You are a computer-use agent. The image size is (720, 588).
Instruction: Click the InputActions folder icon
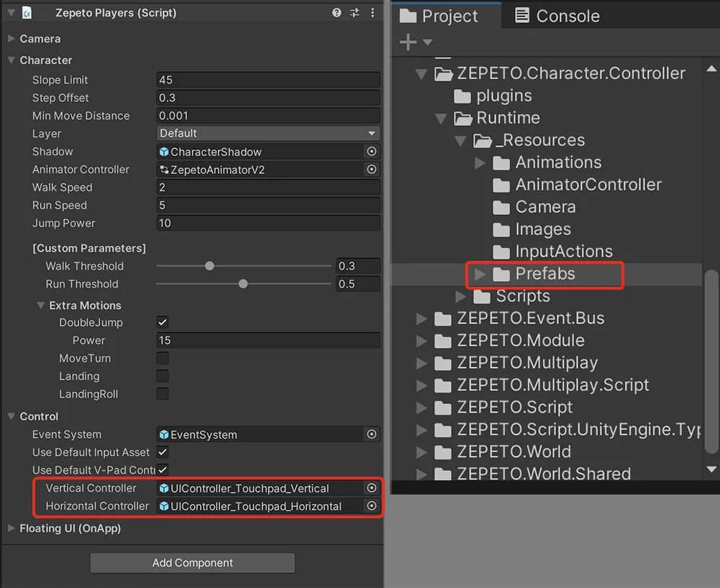tap(501, 252)
